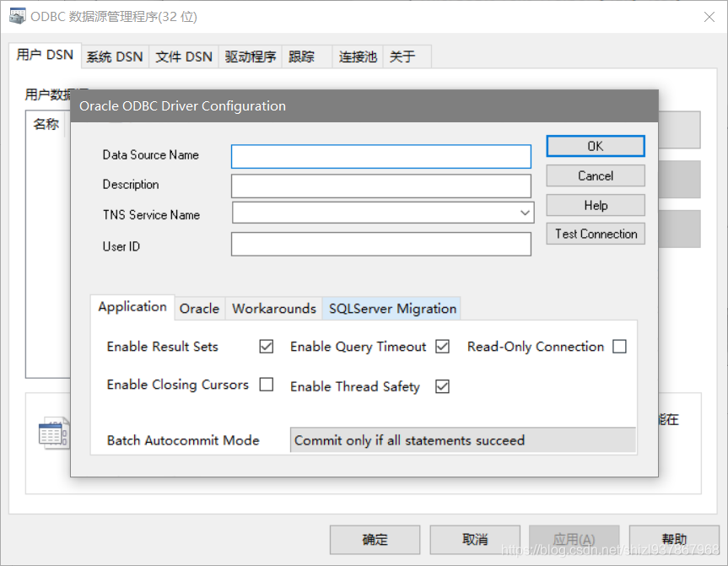728x566 pixels.
Task: Click into the User ID field
Action: coord(381,245)
